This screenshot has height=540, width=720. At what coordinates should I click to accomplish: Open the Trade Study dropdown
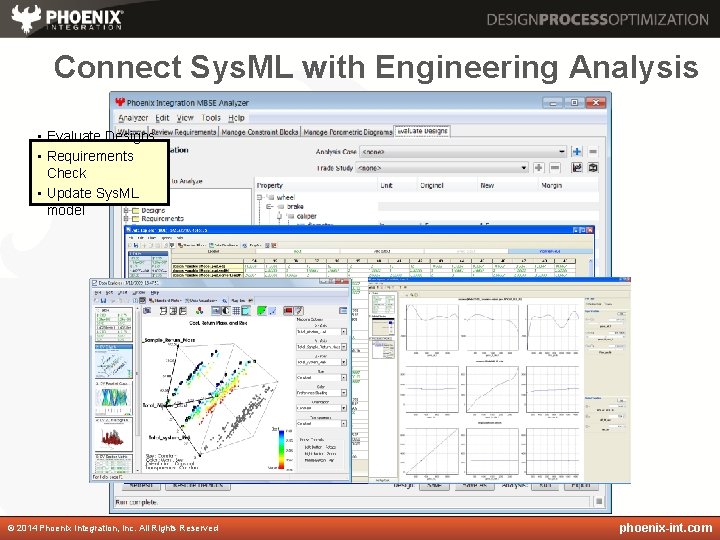tap(442, 168)
